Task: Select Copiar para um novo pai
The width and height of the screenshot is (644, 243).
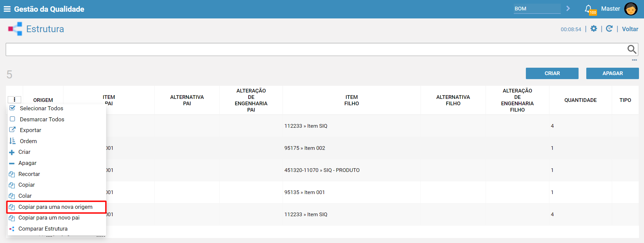Action: coord(49,218)
